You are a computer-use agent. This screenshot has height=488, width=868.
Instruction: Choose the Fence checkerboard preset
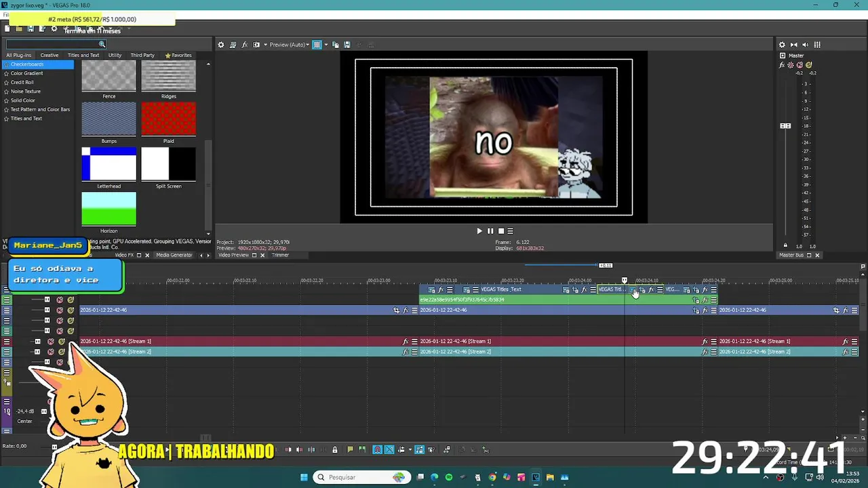[x=108, y=77]
